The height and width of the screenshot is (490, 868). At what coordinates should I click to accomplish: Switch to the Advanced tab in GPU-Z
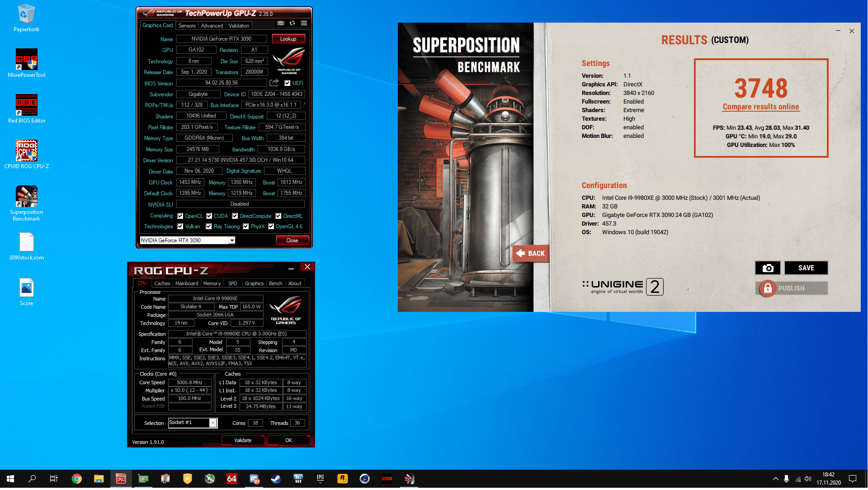[x=212, y=26]
